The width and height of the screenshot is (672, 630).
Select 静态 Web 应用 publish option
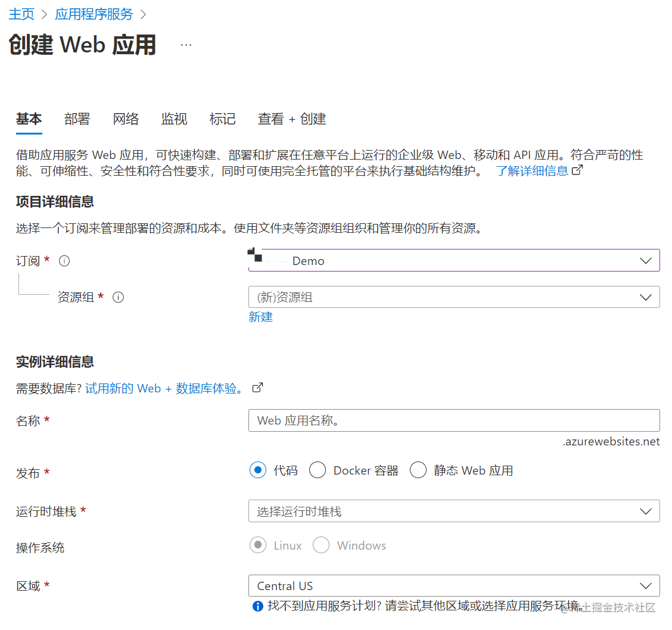[x=418, y=470]
